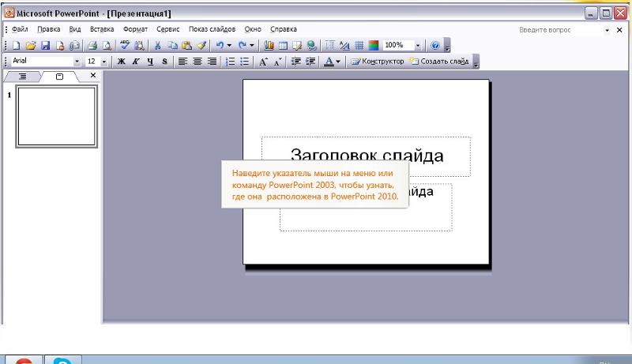The height and width of the screenshot is (364, 632).
Task: Align text to the left
Action: click(182, 62)
